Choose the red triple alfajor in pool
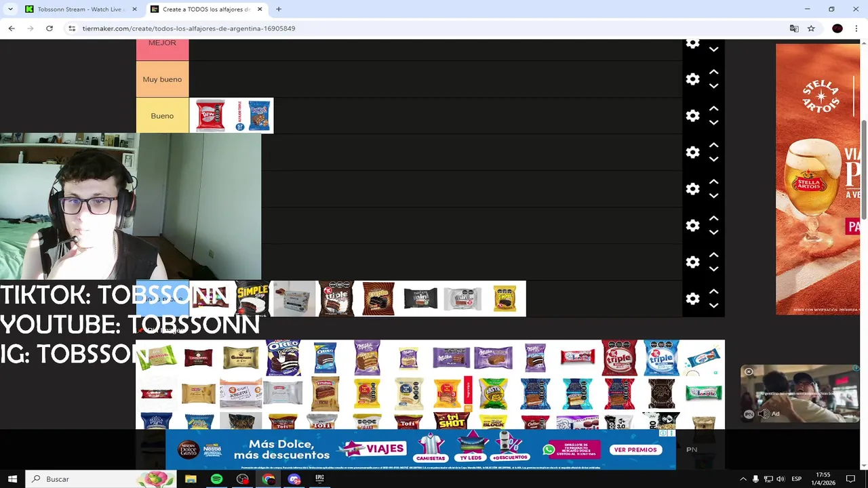Viewport: 868px width, 488px height. (619, 357)
